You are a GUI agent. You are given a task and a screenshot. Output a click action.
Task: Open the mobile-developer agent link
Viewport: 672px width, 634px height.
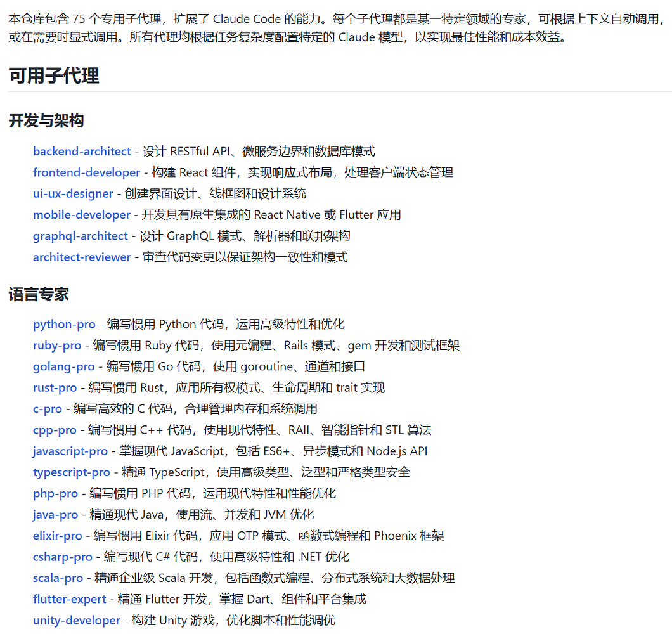(81, 215)
